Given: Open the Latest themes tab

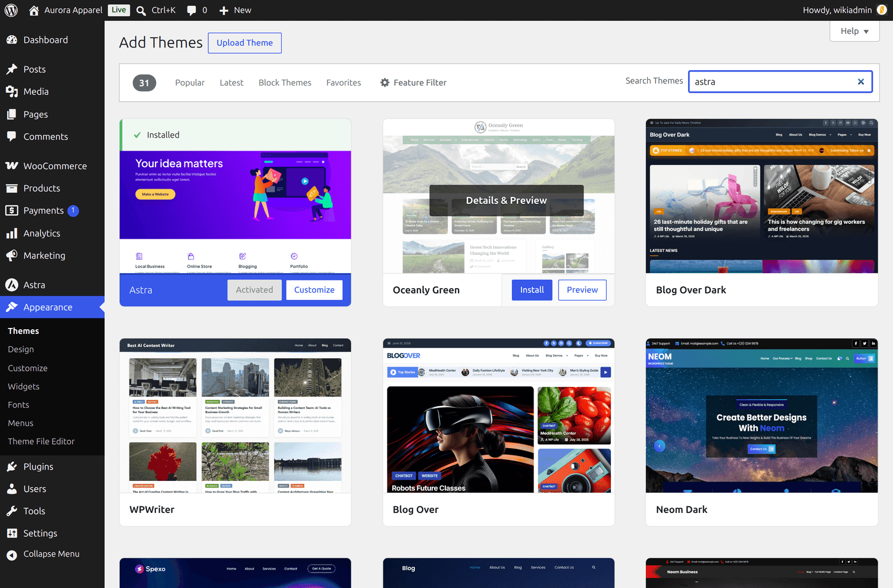Looking at the screenshot, I should pyautogui.click(x=232, y=83).
